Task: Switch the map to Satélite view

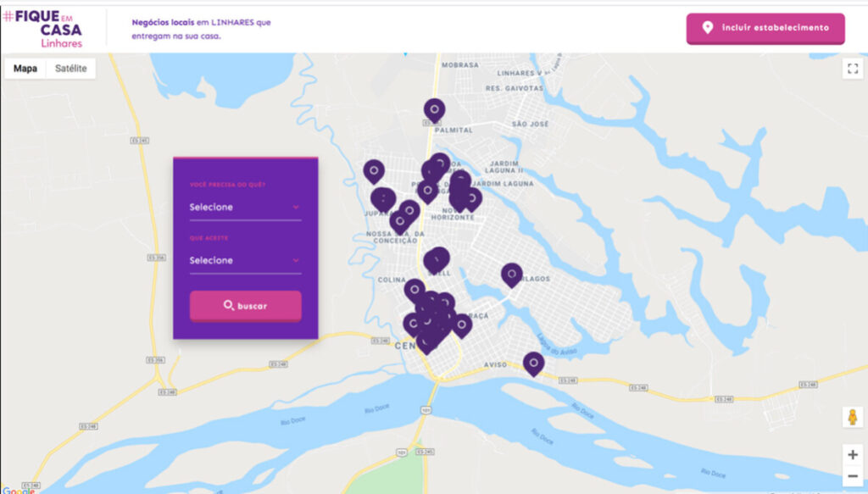Action: tap(71, 69)
